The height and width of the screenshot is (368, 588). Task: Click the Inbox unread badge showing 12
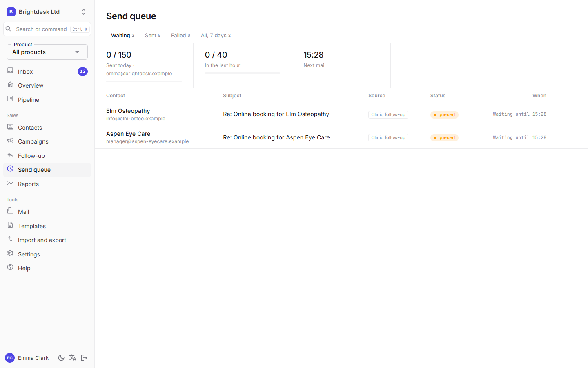pos(82,72)
